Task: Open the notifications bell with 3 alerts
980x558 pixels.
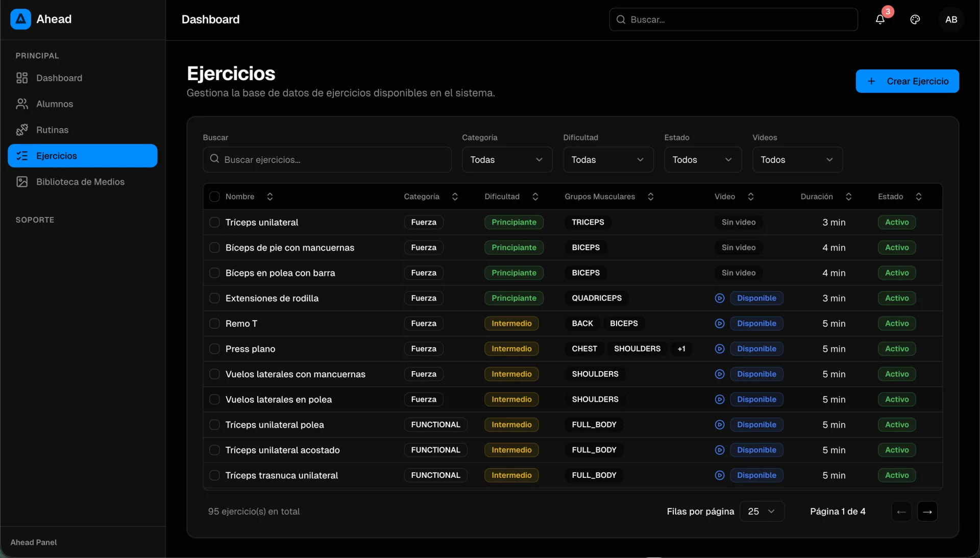Action: 881,20
